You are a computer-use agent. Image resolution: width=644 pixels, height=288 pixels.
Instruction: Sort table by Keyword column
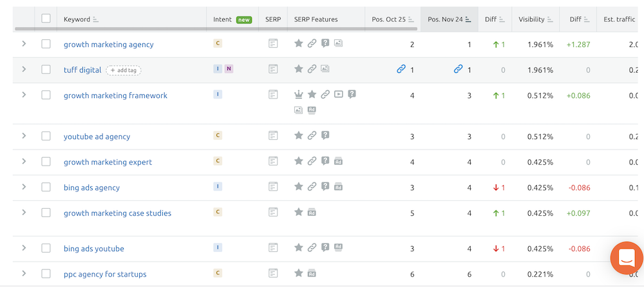point(81,19)
